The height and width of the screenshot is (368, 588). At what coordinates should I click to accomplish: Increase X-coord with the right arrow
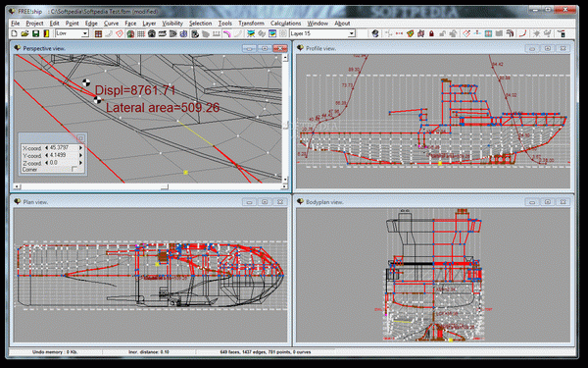[x=80, y=148]
